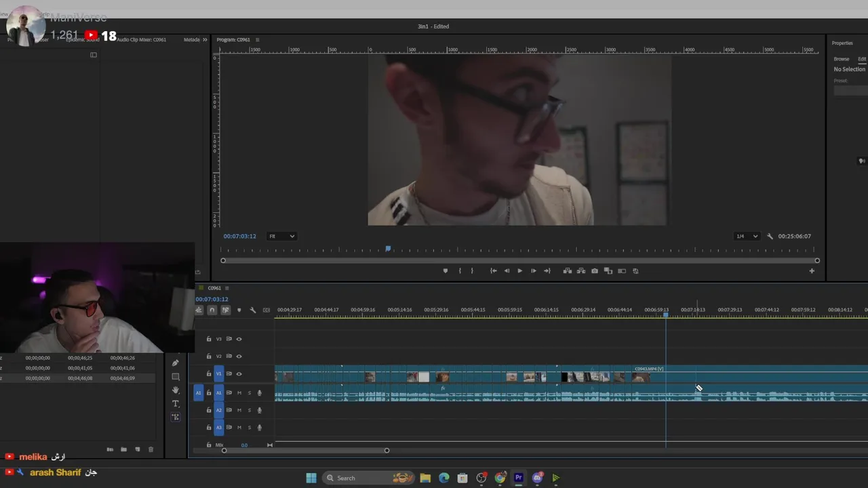Select the Rectangle tool
The width and height of the screenshot is (868, 488).
coord(176,377)
